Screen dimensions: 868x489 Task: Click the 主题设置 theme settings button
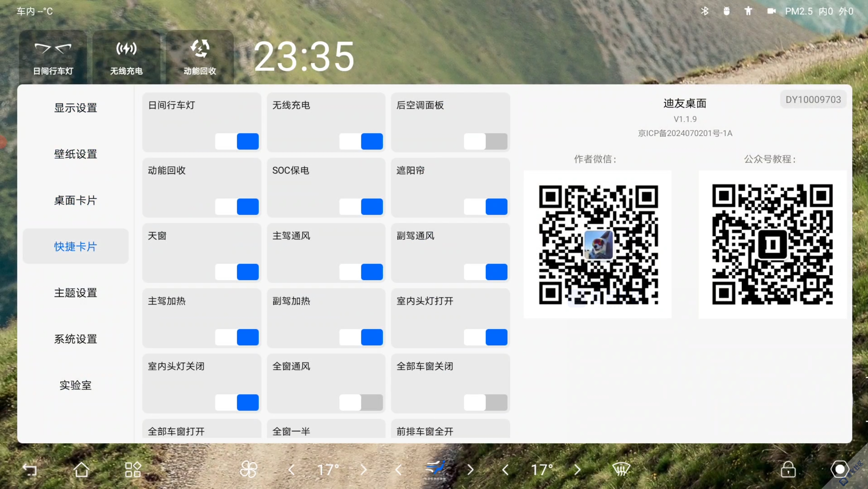(76, 292)
